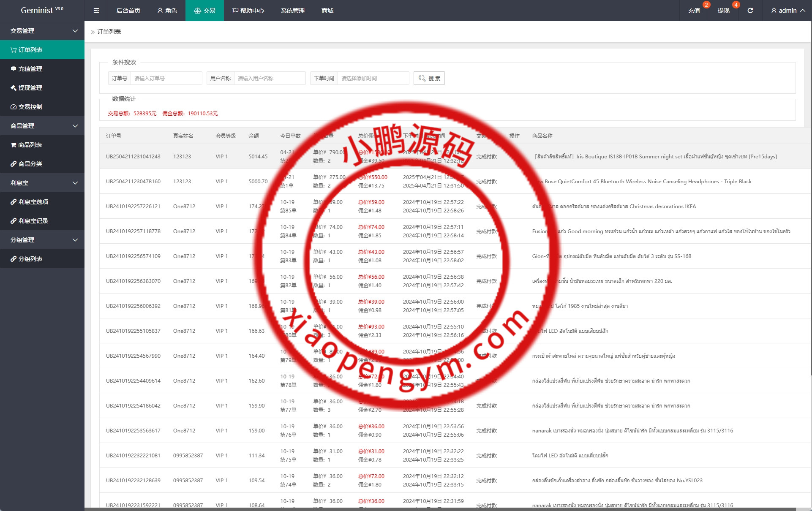The width and height of the screenshot is (812, 511).
Task: Open 充值管理 in the sidebar
Action: pyautogui.click(x=30, y=69)
